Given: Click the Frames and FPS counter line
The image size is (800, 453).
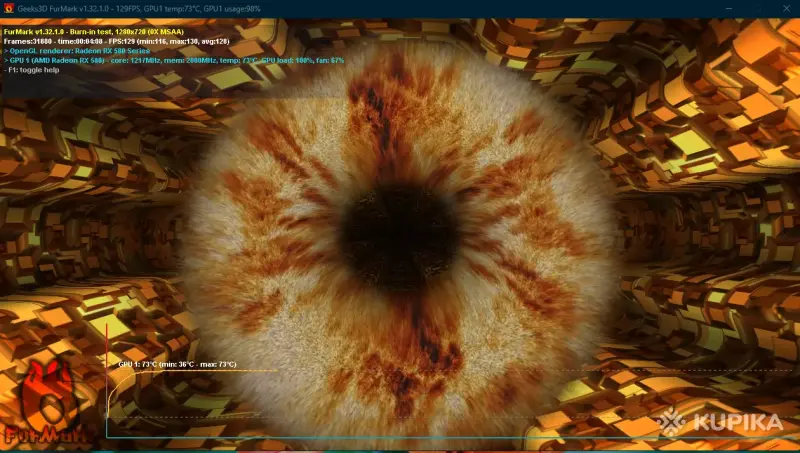Looking at the screenshot, I should (x=116, y=41).
